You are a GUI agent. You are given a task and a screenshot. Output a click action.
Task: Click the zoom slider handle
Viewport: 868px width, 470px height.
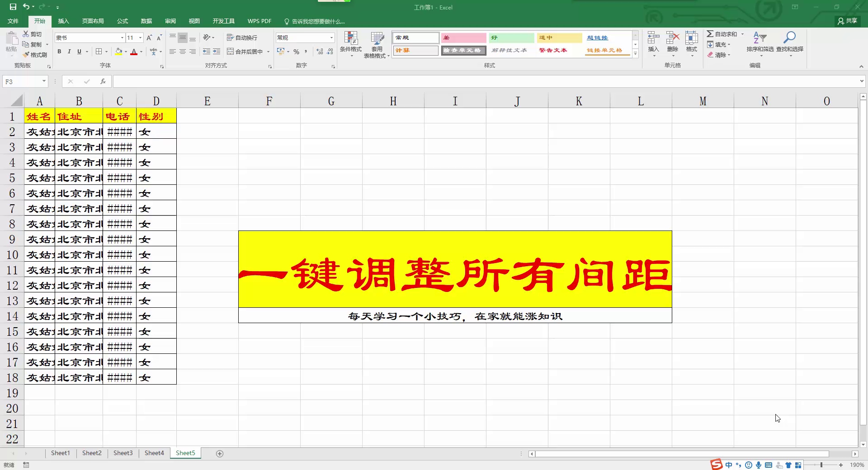[x=821, y=465]
